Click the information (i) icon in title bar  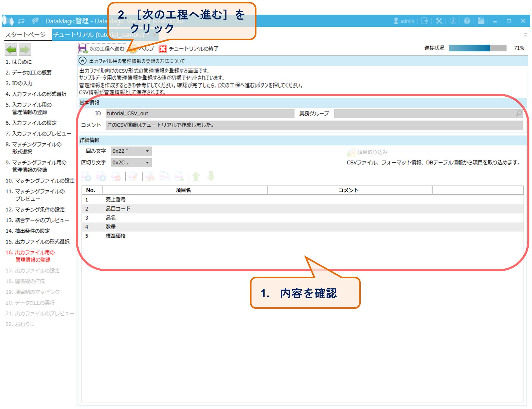point(453,21)
